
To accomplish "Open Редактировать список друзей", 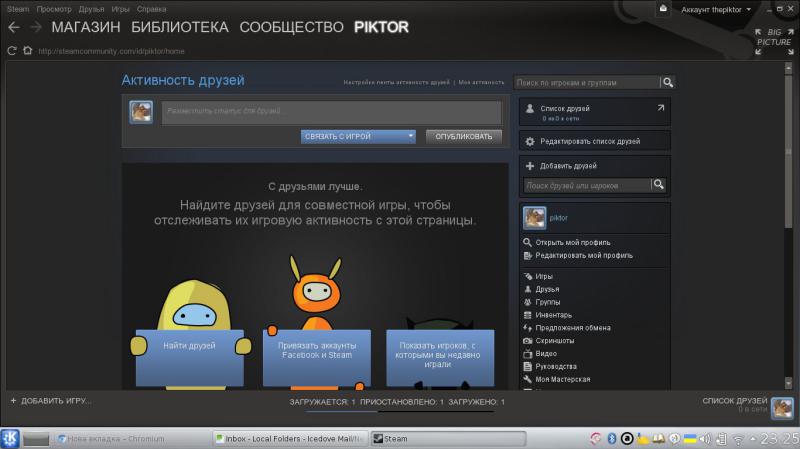I will (x=590, y=141).
